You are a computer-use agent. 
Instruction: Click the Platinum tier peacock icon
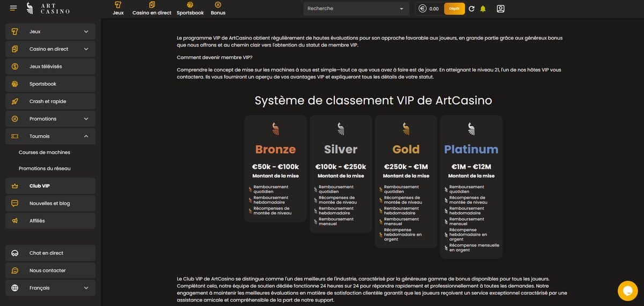point(471,129)
